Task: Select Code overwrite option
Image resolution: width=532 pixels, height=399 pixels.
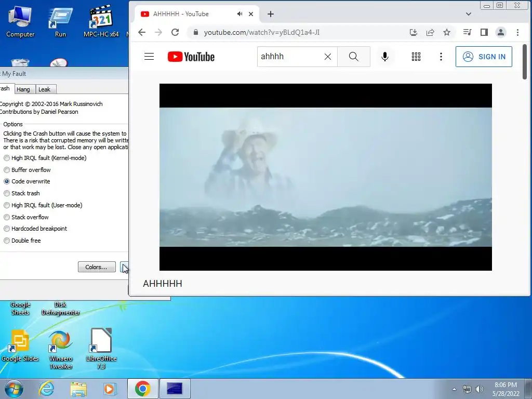Action: coord(27,181)
